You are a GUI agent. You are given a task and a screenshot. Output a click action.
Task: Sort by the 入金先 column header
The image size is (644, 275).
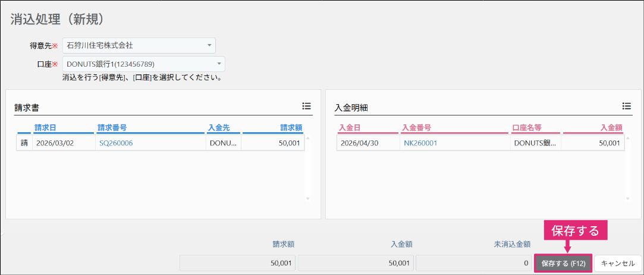tap(224, 128)
